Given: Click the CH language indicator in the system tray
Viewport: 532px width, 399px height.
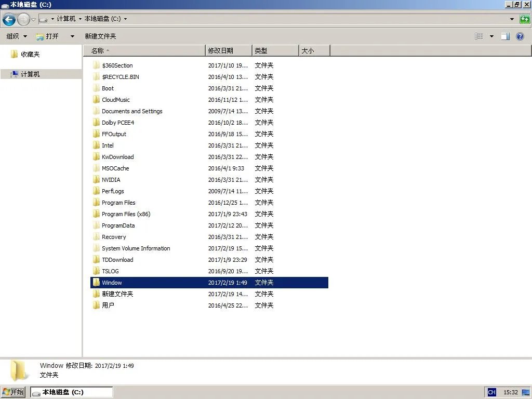Looking at the screenshot, I should tap(491, 392).
